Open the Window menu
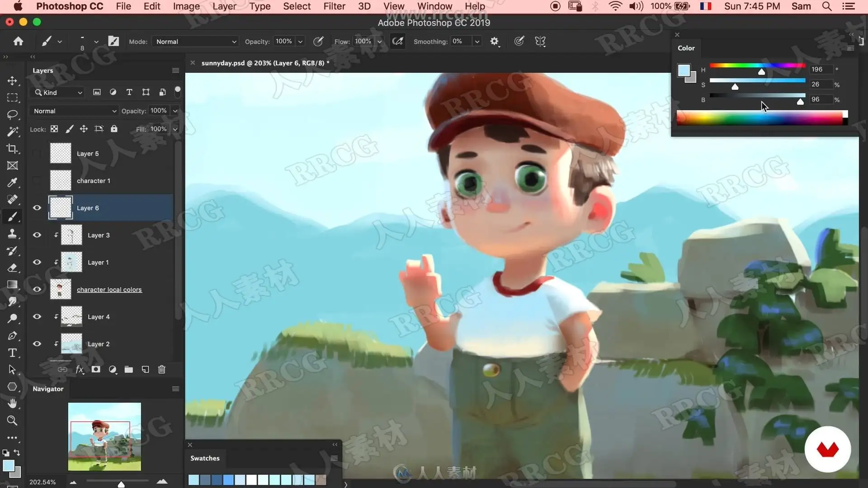The width and height of the screenshot is (868, 488). pos(434,6)
